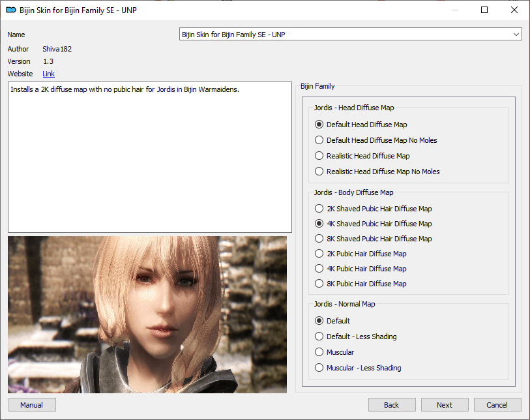This screenshot has width=530, height=420.
Task: Cancel the installer dialog
Action: point(497,405)
